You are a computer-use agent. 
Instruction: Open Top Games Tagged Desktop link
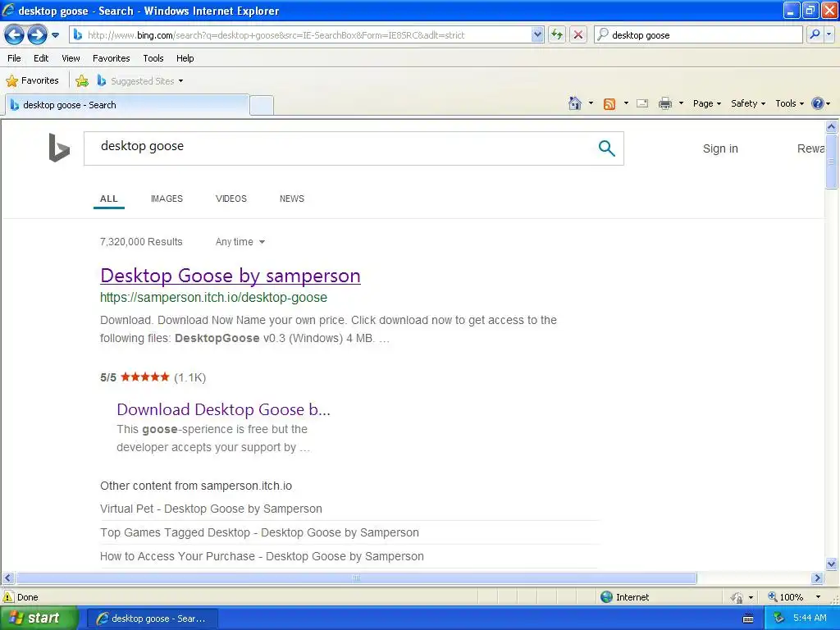click(259, 532)
